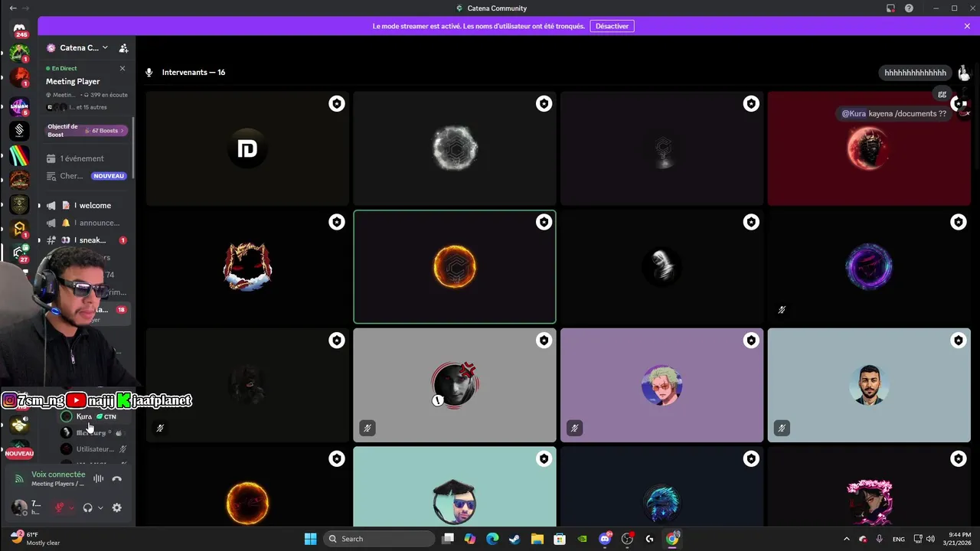980x551 pixels.
Task: Open Microsoft Edge from taskbar
Action: pos(492,539)
